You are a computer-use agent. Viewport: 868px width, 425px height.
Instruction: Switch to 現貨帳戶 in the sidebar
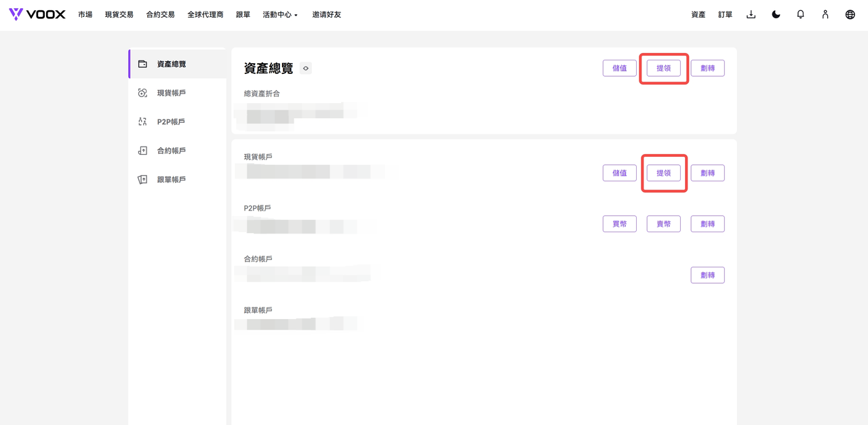[177, 93]
